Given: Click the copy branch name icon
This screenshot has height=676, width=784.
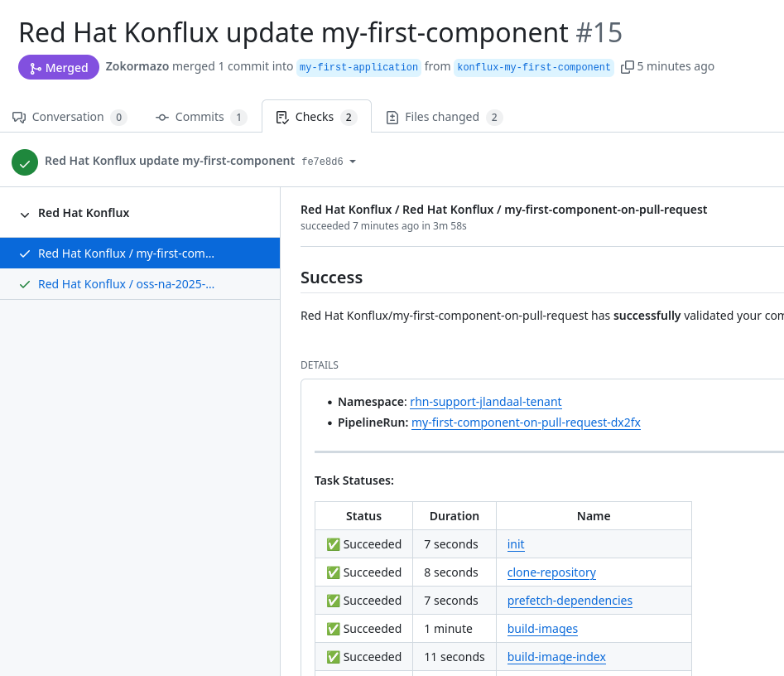Looking at the screenshot, I should pyautogui.click(x=628, y=67).
